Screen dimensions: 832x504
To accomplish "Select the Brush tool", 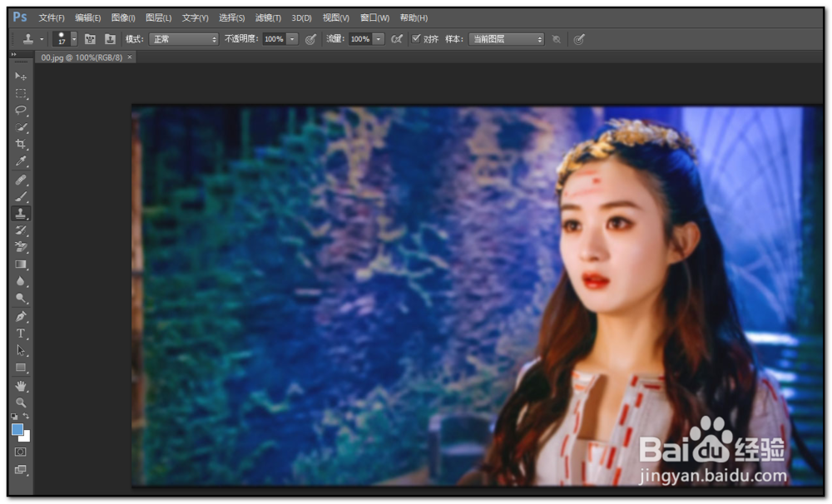I will (x=21, y=197).
